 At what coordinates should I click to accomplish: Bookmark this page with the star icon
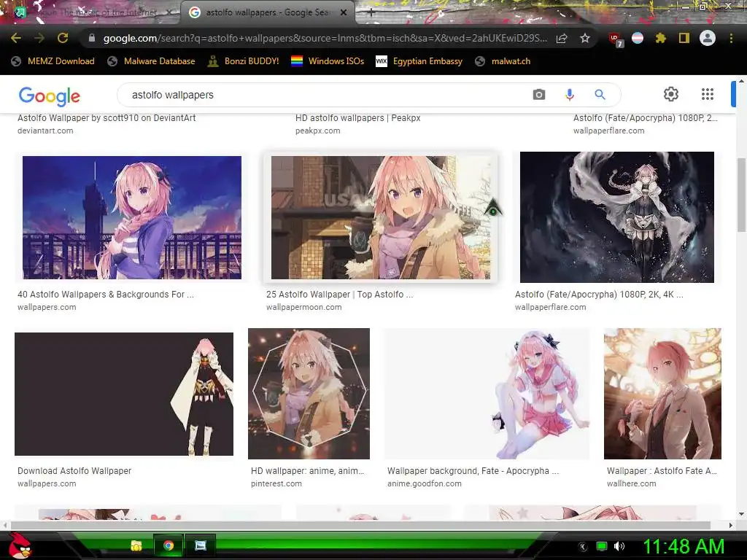click(x=585, y=38)
